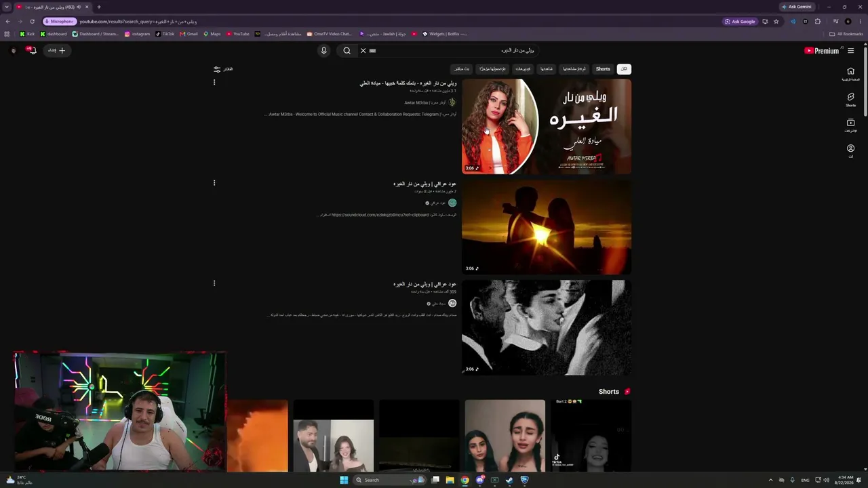Viewport: 868px width, 488px height.
Task: Play the black-and-white couple video thumbnail
Action: click(x=547, y=327)
